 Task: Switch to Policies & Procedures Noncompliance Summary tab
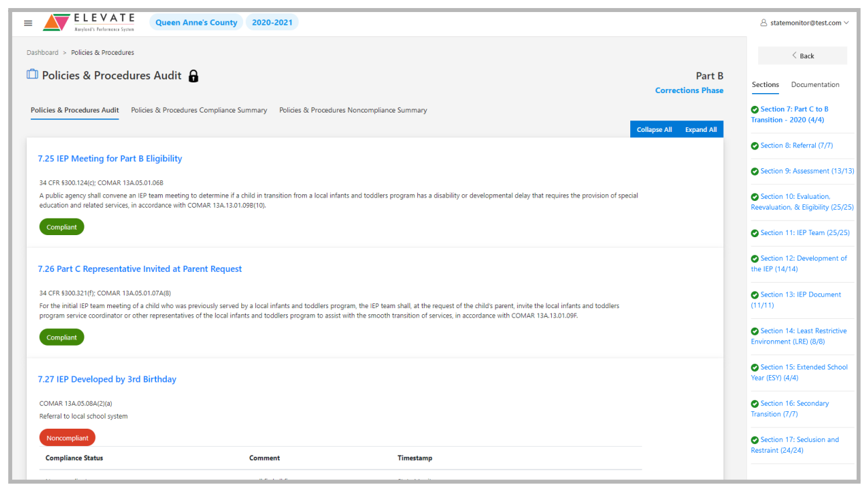(x=353, y=111)
